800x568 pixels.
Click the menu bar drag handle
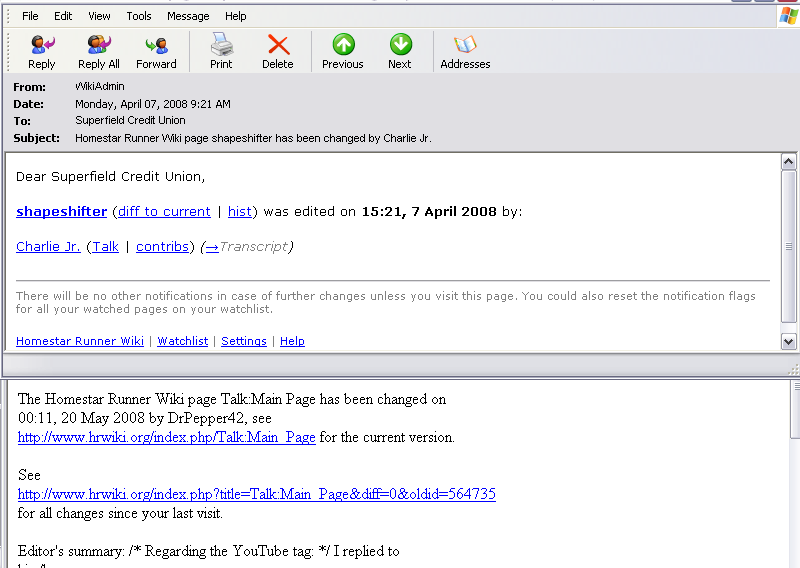click(8, 16)
